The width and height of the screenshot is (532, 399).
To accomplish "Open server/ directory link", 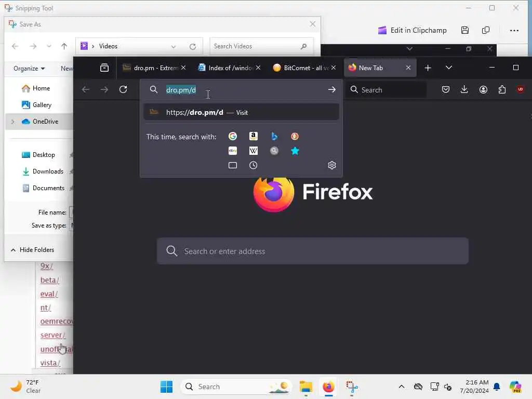I will click(x=53, y=335).
